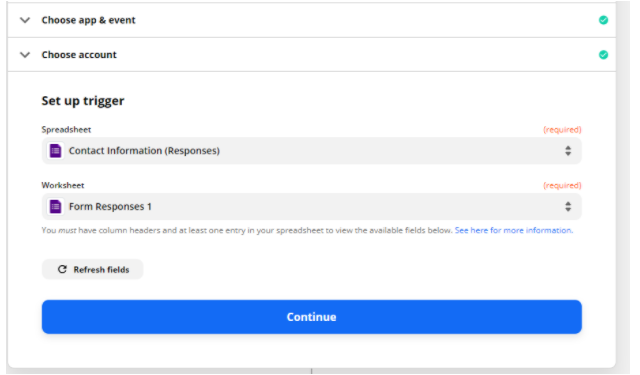The height and width of the screenshot is (375, 640).
Task: Expand the Choose account chevron
Action: click(x=25, y=55)
